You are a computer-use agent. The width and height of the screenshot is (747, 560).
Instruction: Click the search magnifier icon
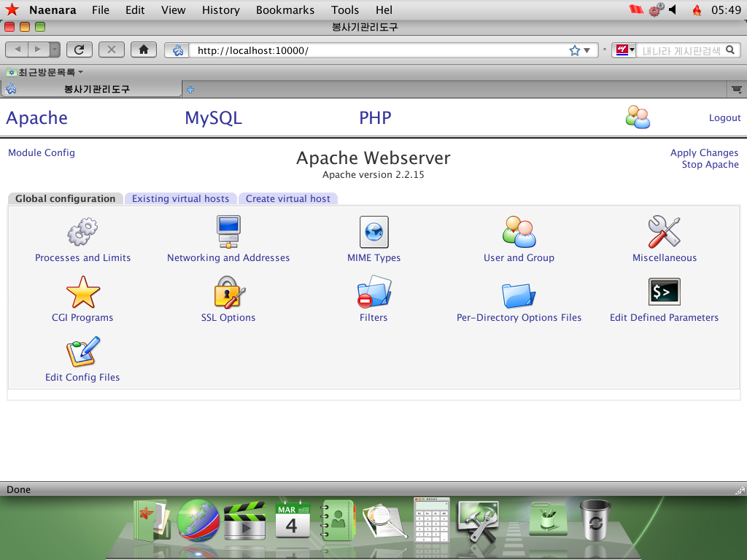(729, 50)
